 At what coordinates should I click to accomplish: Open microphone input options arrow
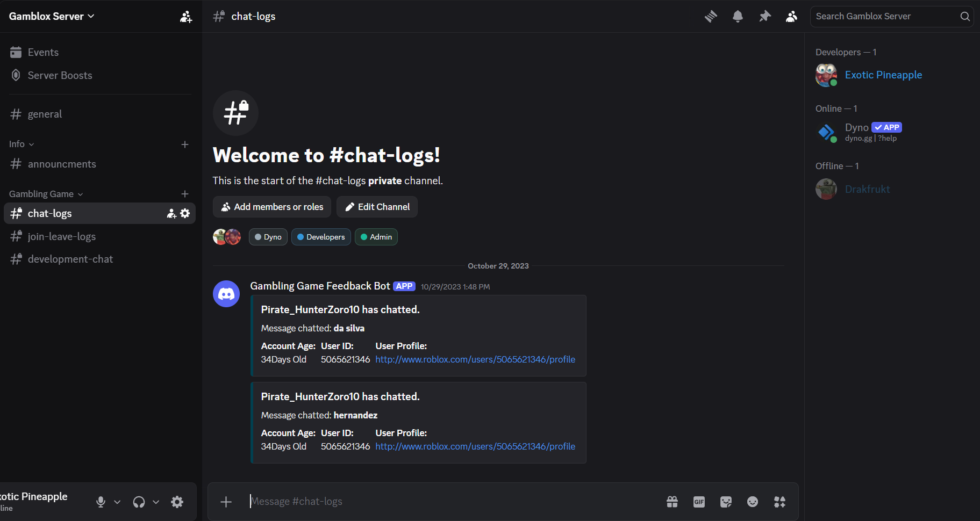(117, 502)
